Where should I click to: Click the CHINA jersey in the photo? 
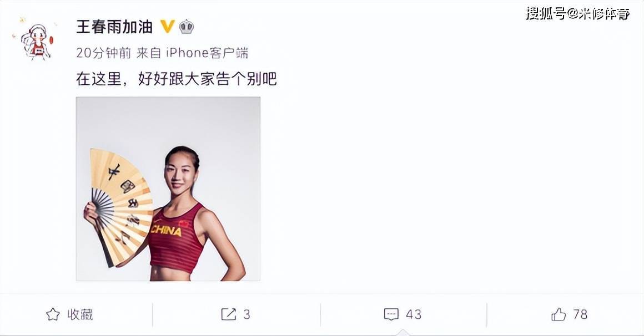click(x=177, y=240)
